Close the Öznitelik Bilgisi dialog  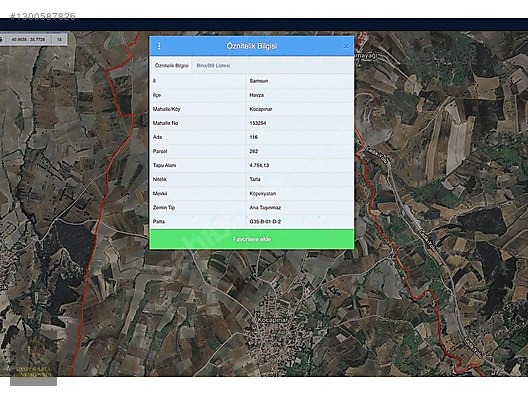(x=346, y=46)
